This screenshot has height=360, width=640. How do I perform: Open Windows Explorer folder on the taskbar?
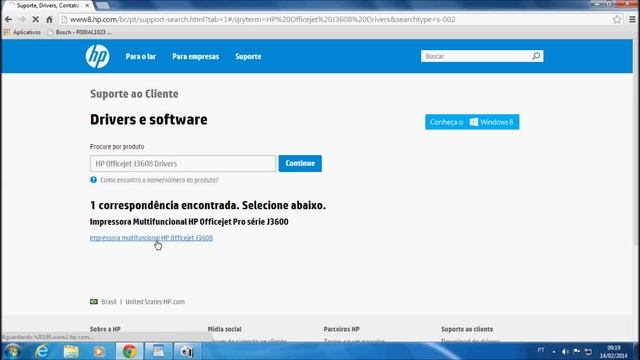[71, 351]
